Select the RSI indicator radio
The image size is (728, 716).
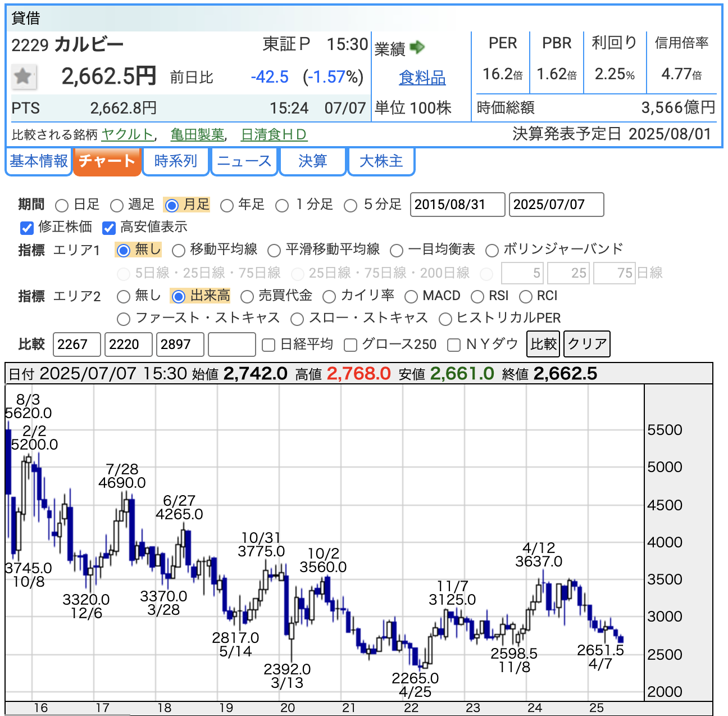477,296
